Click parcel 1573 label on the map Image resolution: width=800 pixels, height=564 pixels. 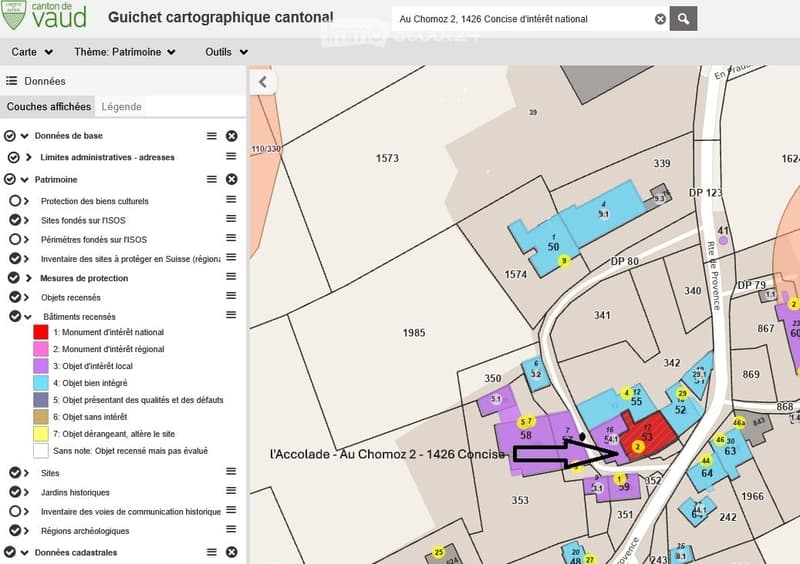click(387, 158)
